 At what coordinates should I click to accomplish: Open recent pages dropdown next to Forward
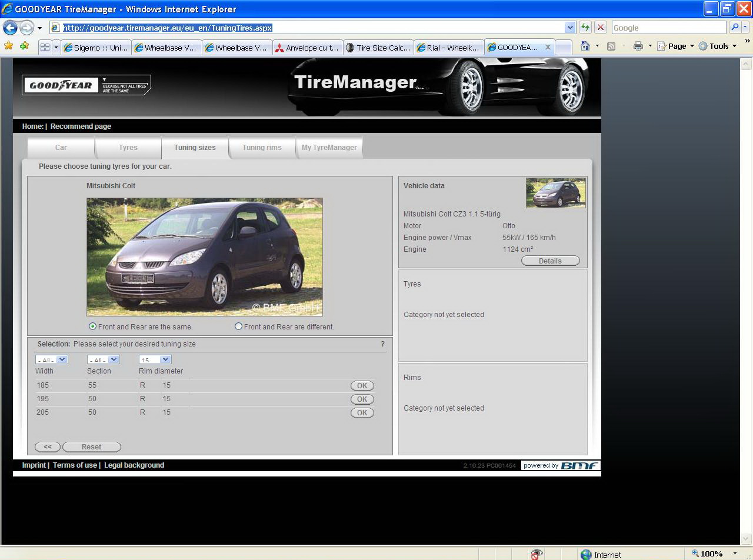(x=39, y=28)
